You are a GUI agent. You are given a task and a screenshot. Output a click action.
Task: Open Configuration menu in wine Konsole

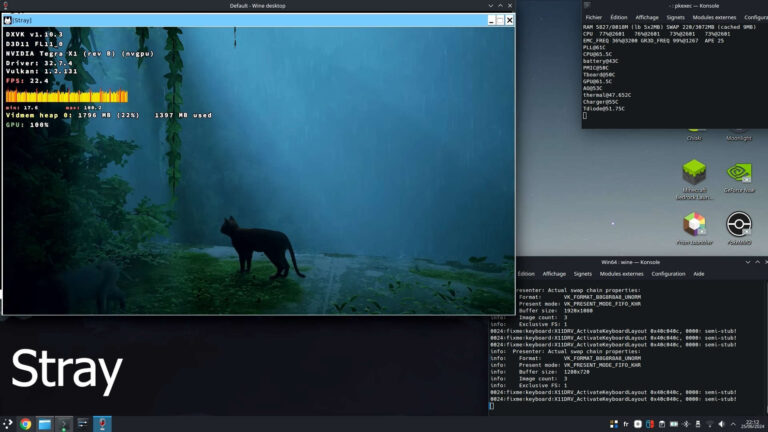(668, 273)
